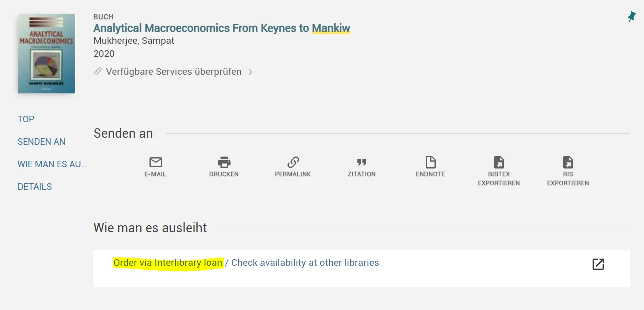Click the E-Mail envelope icon

(x=155, y=162)
